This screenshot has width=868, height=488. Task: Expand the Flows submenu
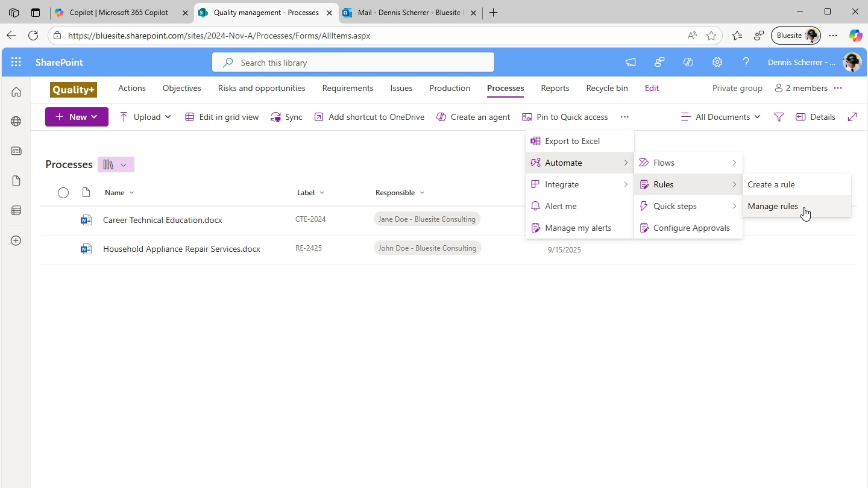click(688, 163)
